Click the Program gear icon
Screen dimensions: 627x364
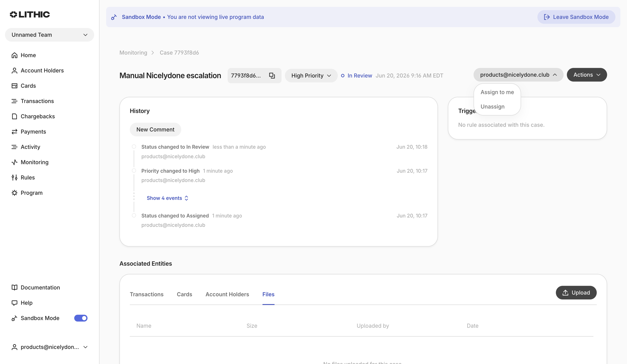[14, 193]
